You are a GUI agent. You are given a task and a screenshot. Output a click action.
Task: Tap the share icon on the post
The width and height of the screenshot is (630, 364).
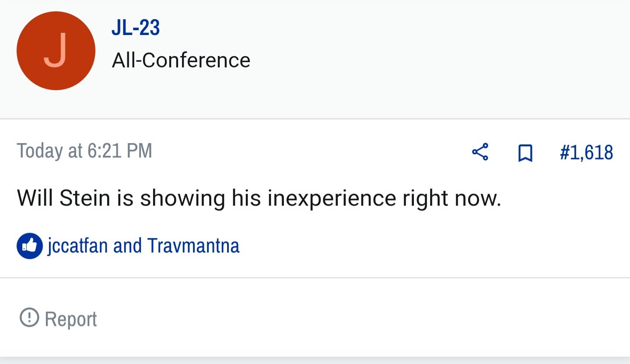[480, 152]
